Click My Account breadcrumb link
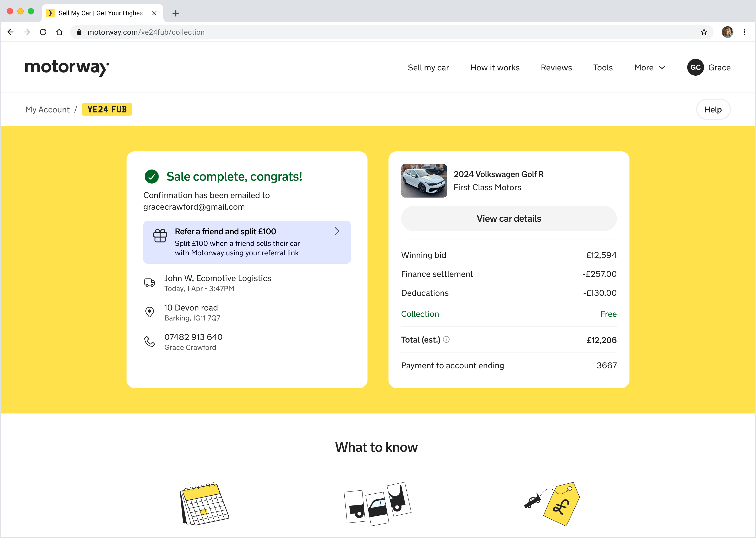This screenshot has width=756, height=538. coord(47,110)
